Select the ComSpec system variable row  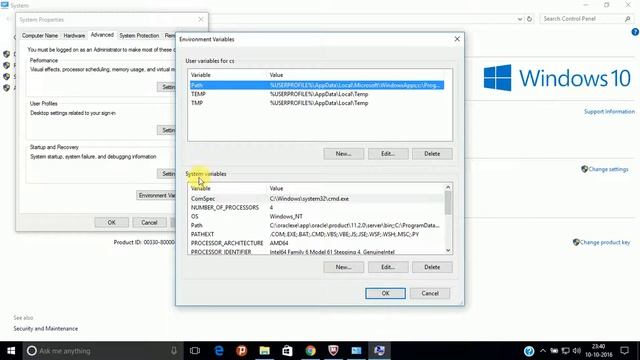click(x=317, y=199)
